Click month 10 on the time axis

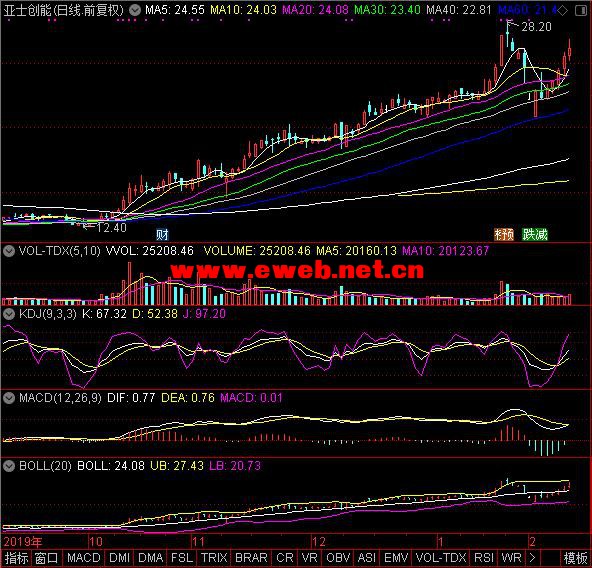(x=96, y=542)
